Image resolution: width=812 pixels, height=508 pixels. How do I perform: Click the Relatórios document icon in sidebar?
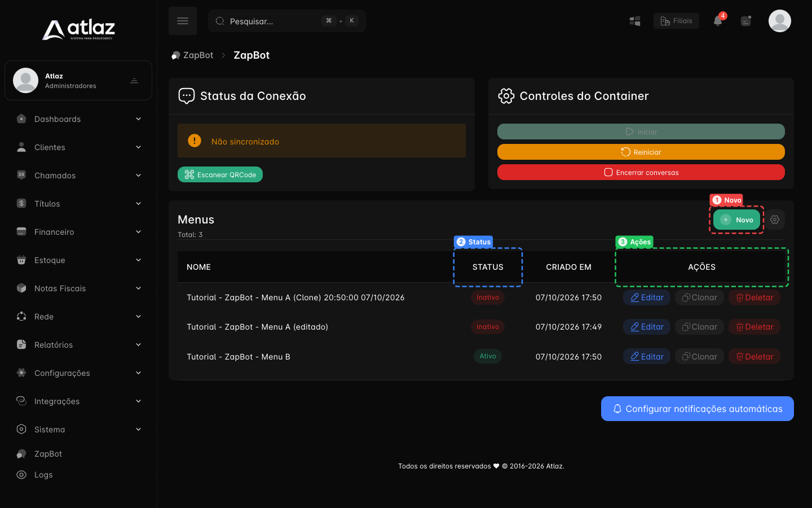click(x=21, y=344)
